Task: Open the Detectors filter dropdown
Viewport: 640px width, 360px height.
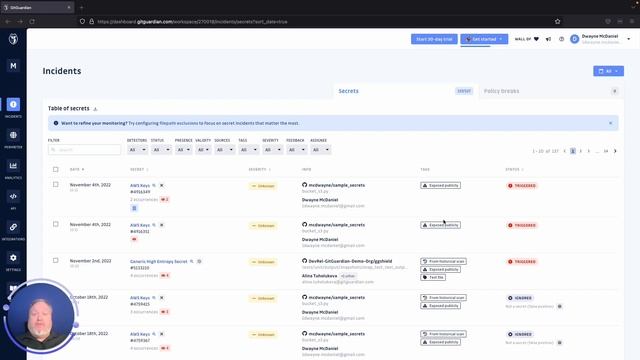Action: (x=137, y=150)
